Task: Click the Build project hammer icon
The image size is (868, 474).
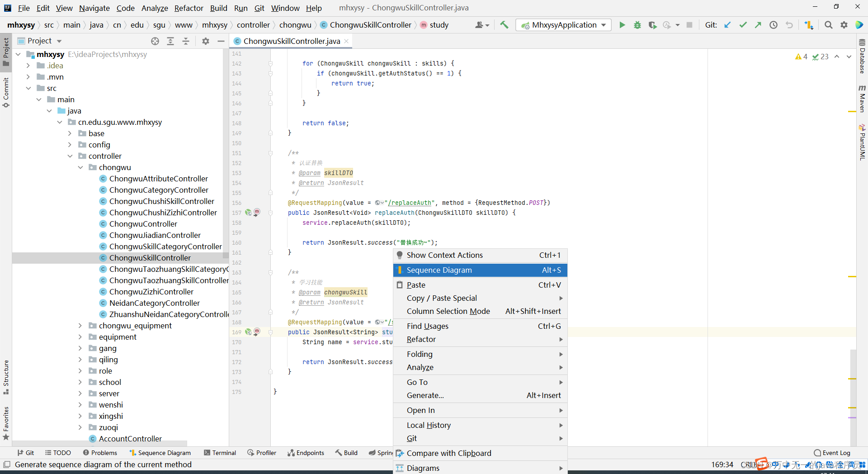Action: [x=504, y=25]
